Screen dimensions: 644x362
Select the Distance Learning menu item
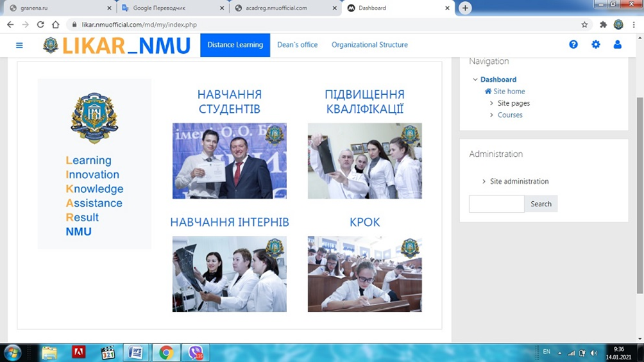click(235, 45)
